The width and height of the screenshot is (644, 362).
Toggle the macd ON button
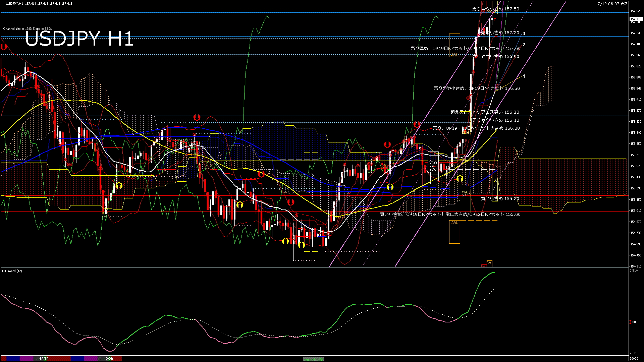point(314,359)
